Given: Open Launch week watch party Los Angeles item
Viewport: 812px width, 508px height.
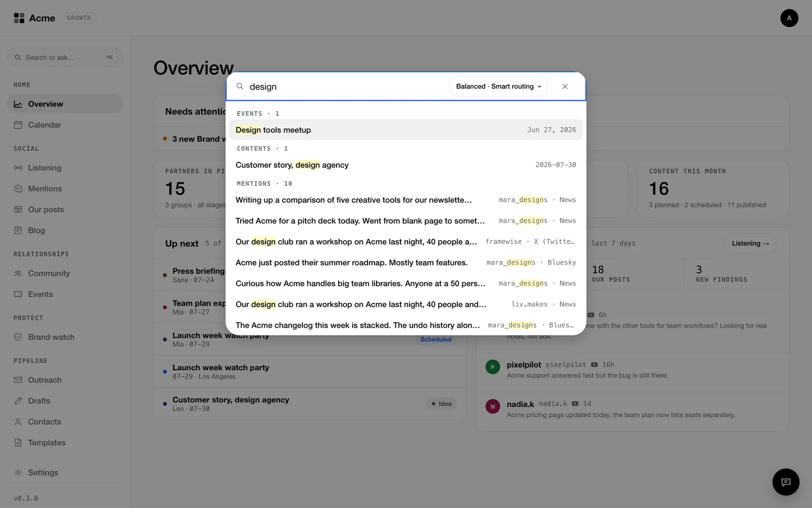Looking at the screenshot, I should pyautogui.click(x=310, y=371).
